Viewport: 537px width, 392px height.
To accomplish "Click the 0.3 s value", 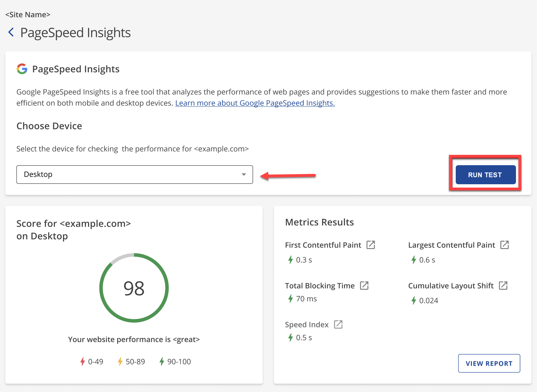I will pyautogui.click(x=304, y=260).
